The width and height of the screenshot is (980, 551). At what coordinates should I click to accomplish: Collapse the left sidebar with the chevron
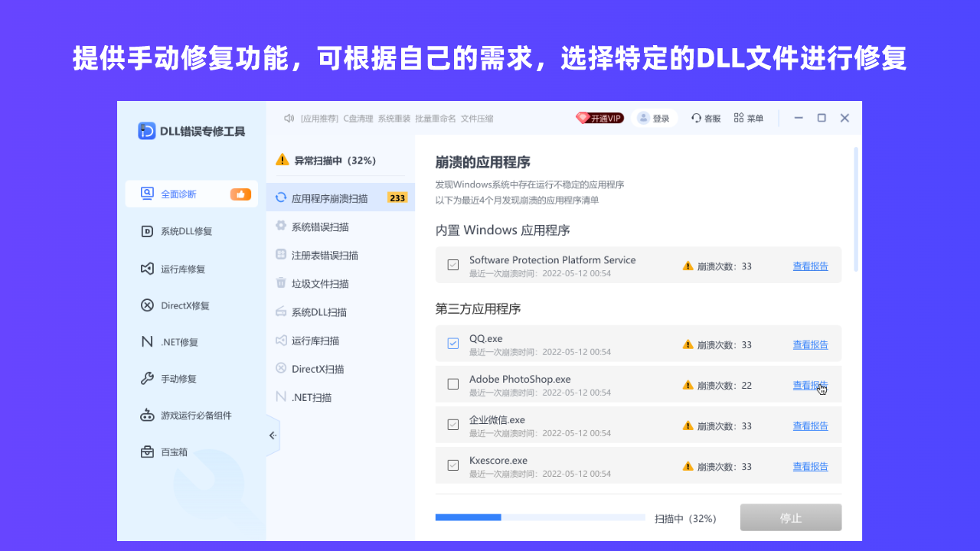273,435
